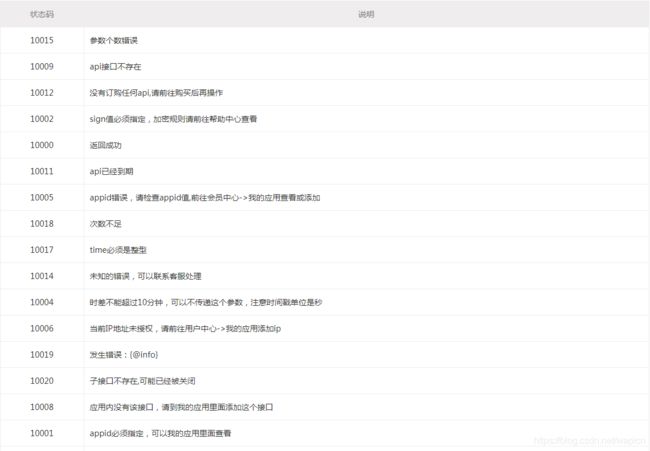Image resolution: width=650 pixels, height=451 pixels.
Task: Select status code 10009
Action: 42,66
